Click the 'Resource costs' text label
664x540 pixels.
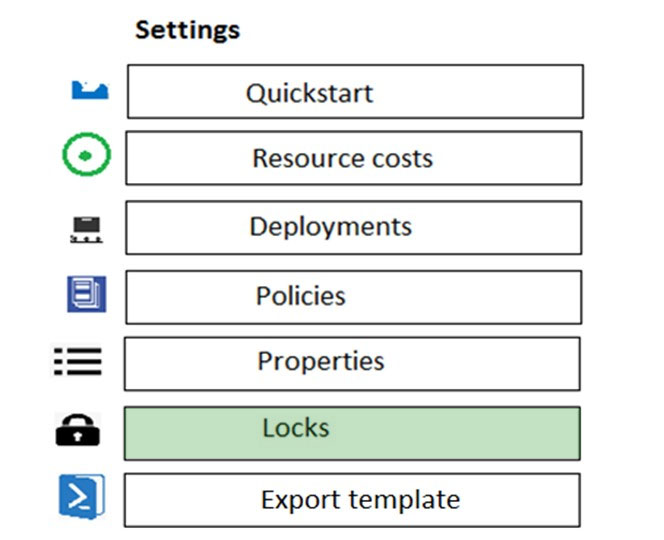343,158
